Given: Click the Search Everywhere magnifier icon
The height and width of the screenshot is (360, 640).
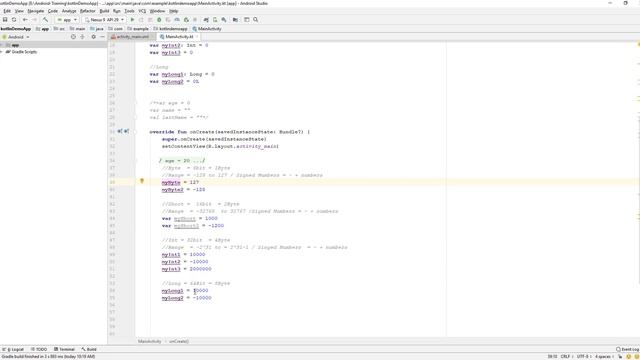Looking at the screenshot, I should [256, 20].
